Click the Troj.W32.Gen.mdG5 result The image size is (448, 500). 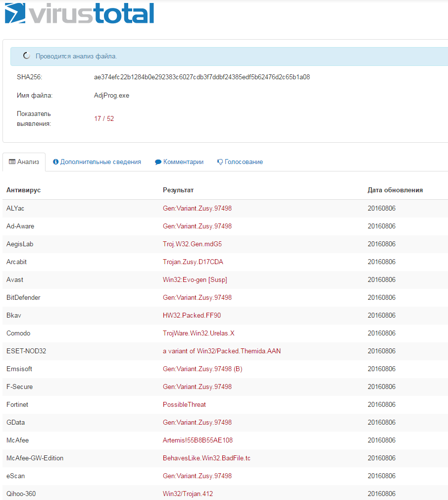click(193, 244)
